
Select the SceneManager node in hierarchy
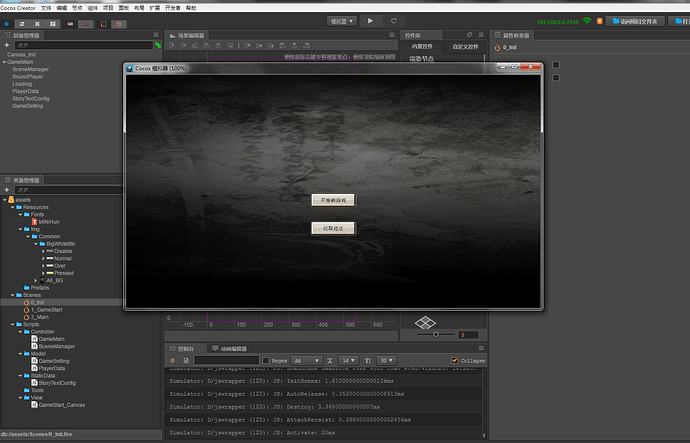coord(30,69)
